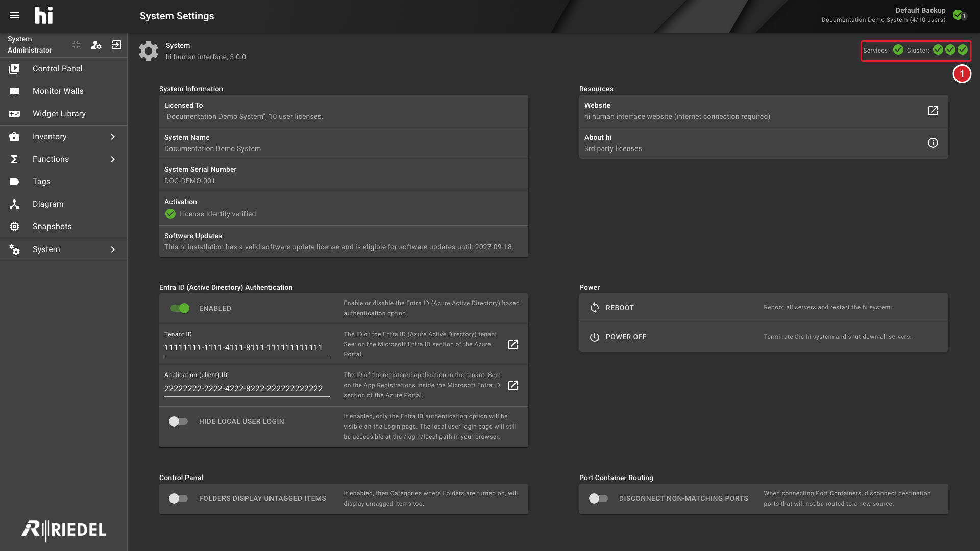
Task: Click the Power Off icon
Action: 594,337
